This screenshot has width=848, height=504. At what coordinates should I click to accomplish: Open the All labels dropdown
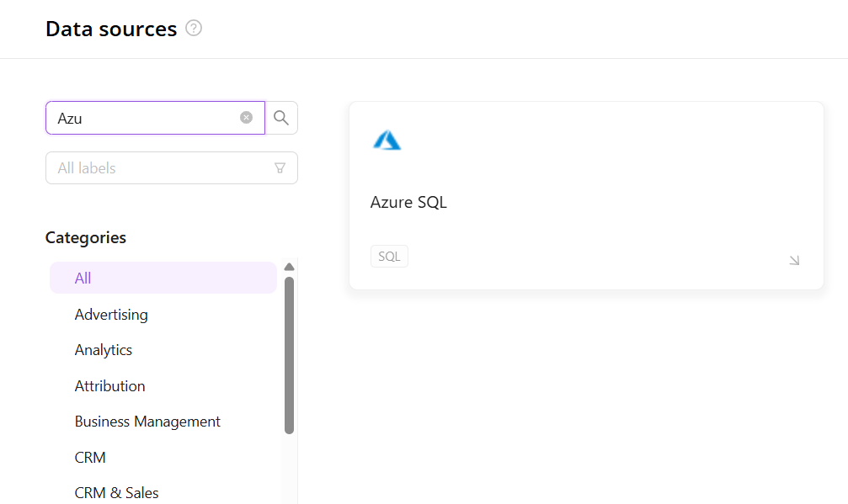160,168
